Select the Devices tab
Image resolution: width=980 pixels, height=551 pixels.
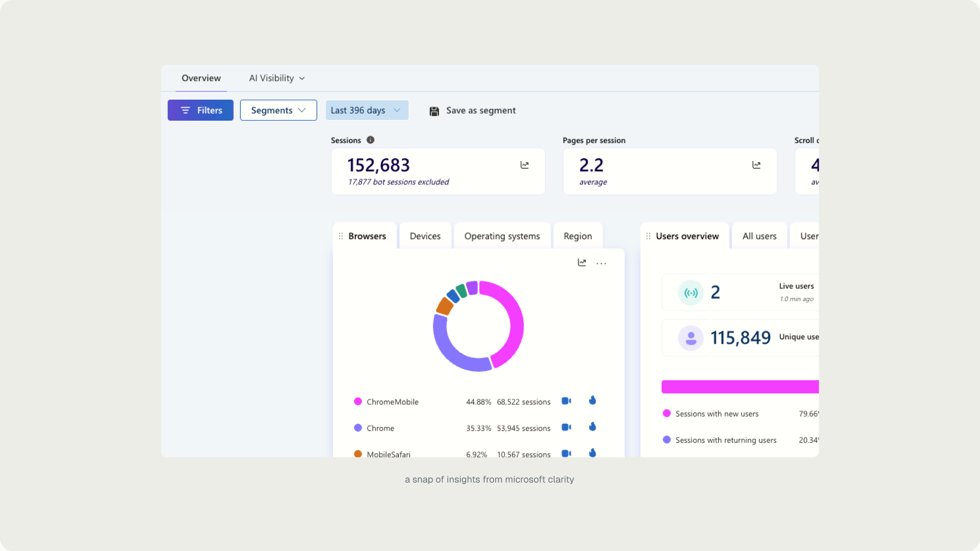(x=425, y=236)
